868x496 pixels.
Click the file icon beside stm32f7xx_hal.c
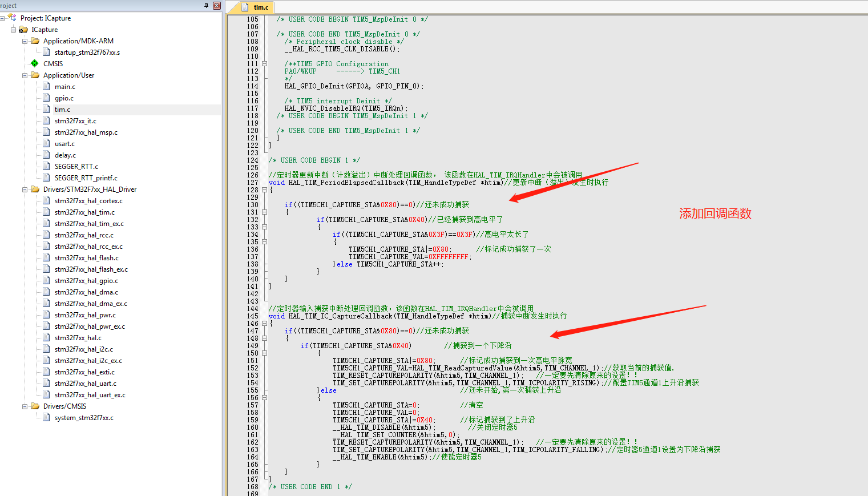[x=46, y=337]
